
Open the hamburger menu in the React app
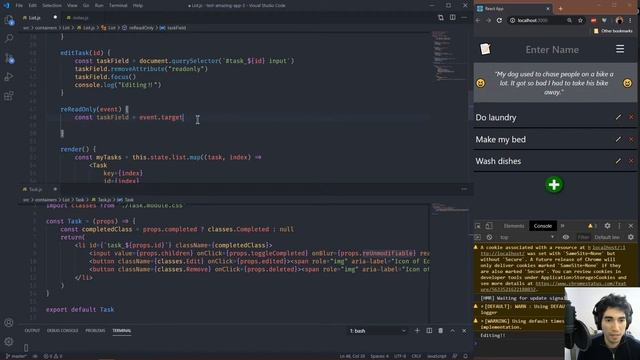620,49
